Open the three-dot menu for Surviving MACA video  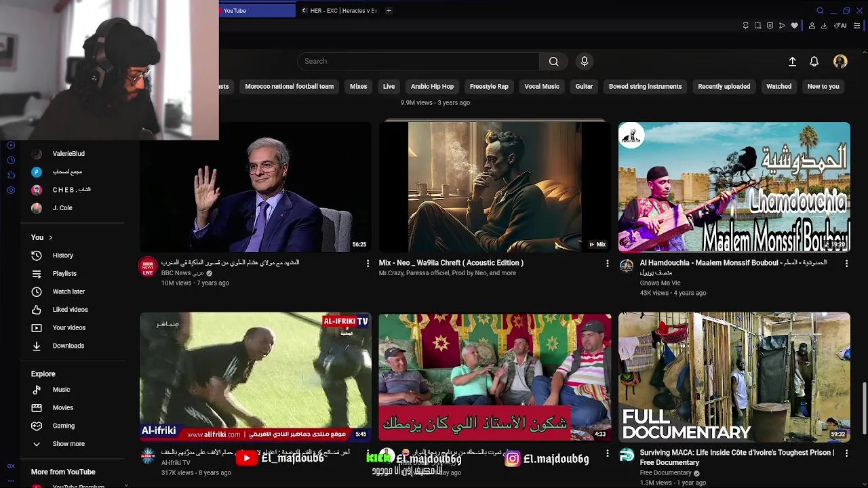click(846, 453)
